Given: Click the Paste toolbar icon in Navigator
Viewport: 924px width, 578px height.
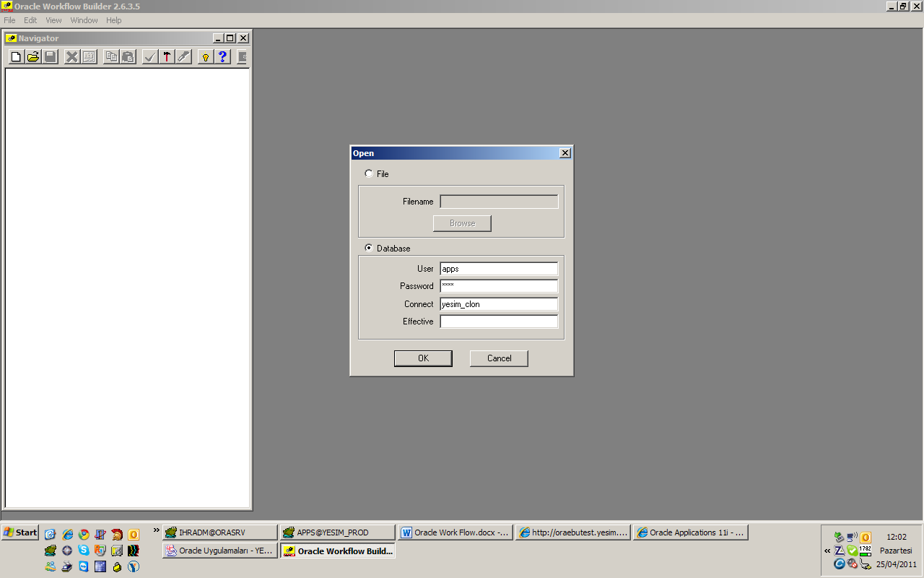Looking at the screenshot, I should [x=128, y=56].
